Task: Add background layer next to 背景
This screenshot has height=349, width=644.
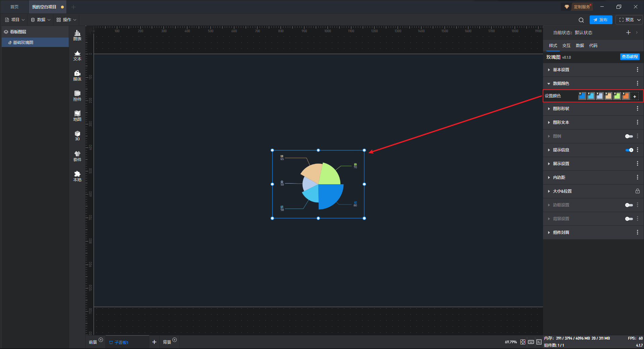Action: pos(174,340)
